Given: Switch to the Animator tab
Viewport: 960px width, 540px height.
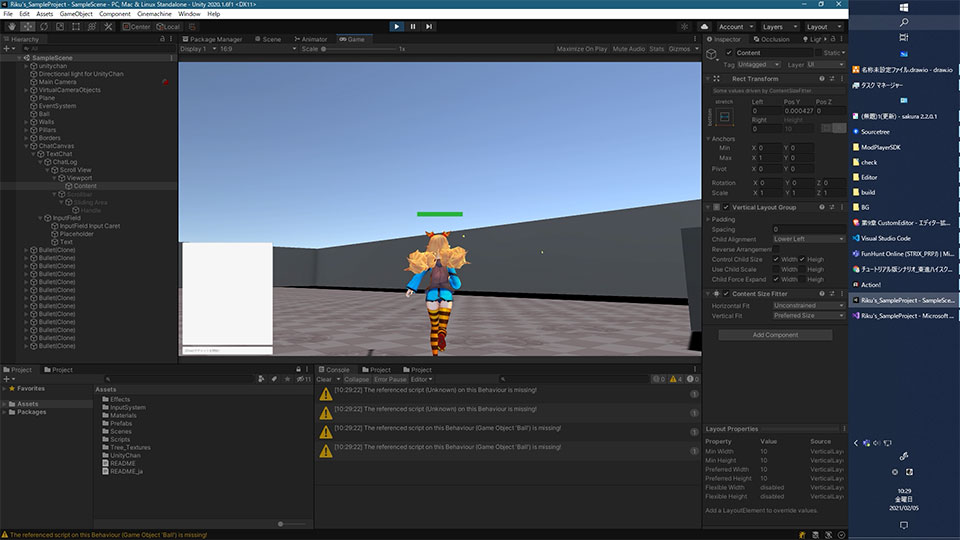Looking at the screenshot, I should click(311, 39).
